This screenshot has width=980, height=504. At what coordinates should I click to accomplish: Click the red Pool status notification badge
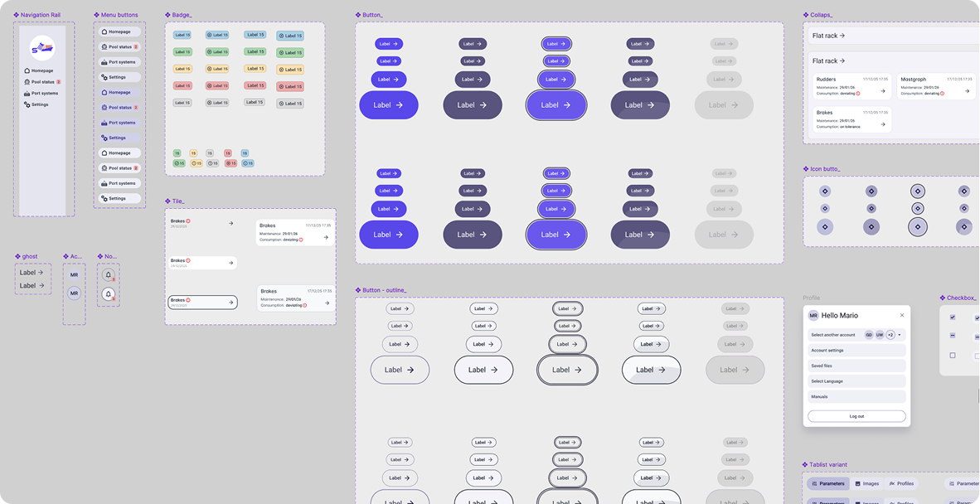pos(58,81)
